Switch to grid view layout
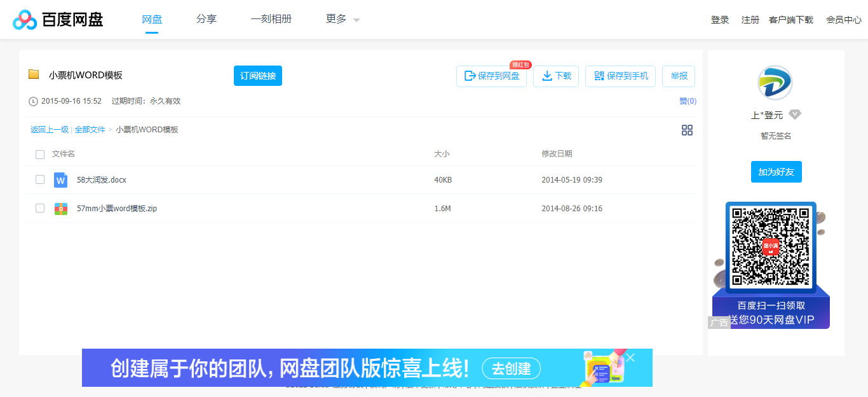 click(x=687, y=130)
